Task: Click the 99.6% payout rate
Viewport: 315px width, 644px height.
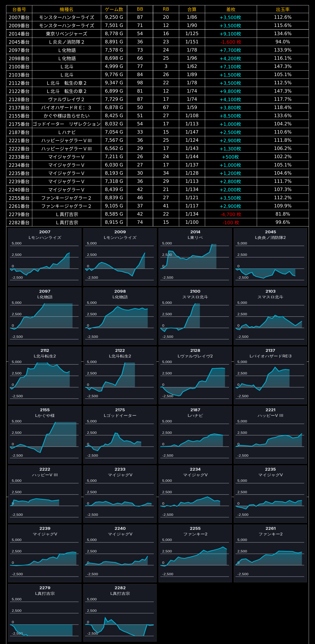Action: (x=283, y=222)
